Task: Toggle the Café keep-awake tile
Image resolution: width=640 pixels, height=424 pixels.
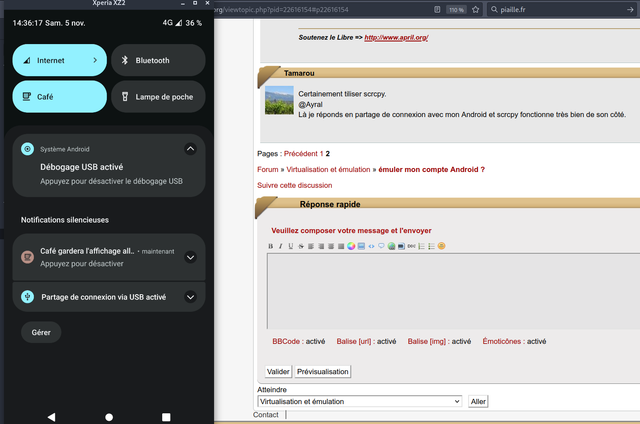Action: 60,97
